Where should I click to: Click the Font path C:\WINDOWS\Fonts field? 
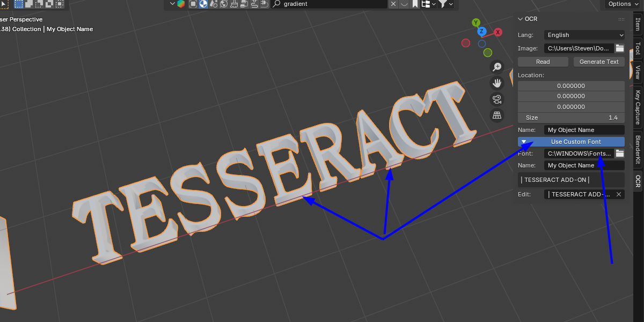click(579, 153)
